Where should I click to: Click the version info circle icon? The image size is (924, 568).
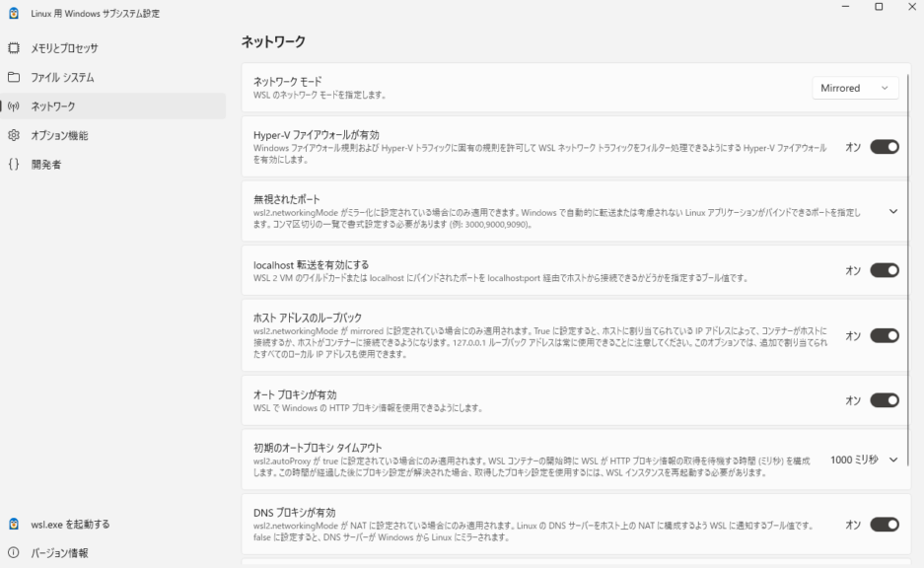pyautogui.click(x=13, y=553)
